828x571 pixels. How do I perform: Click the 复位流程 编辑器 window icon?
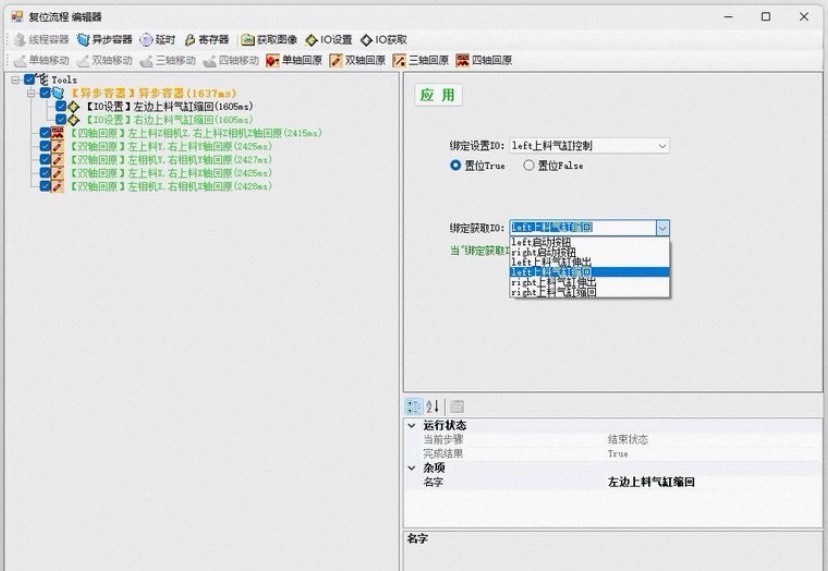point(17,17)
